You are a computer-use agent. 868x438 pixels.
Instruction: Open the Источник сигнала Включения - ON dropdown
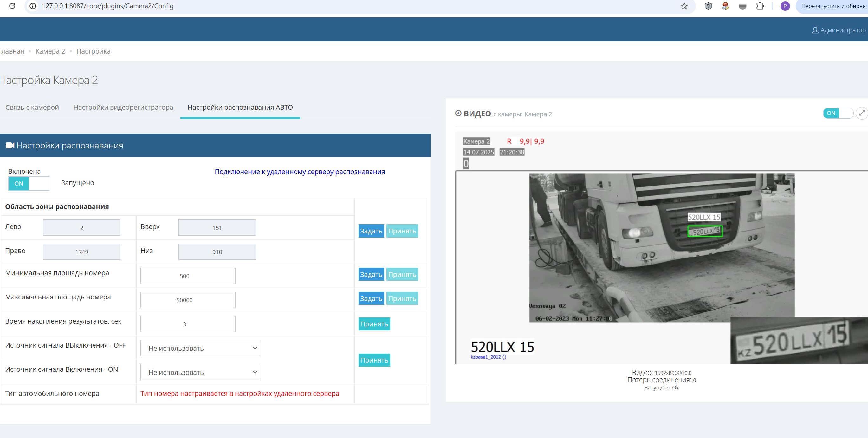[x=199, y=372]
